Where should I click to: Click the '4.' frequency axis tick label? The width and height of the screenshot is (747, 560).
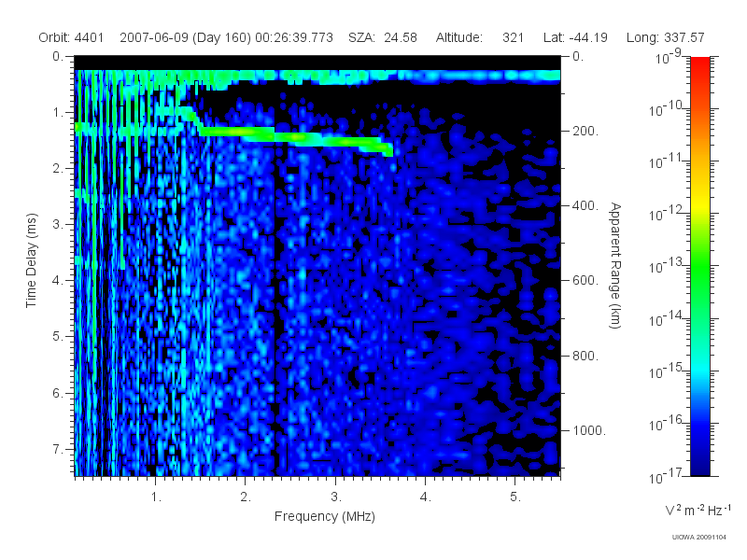point(426,497)
